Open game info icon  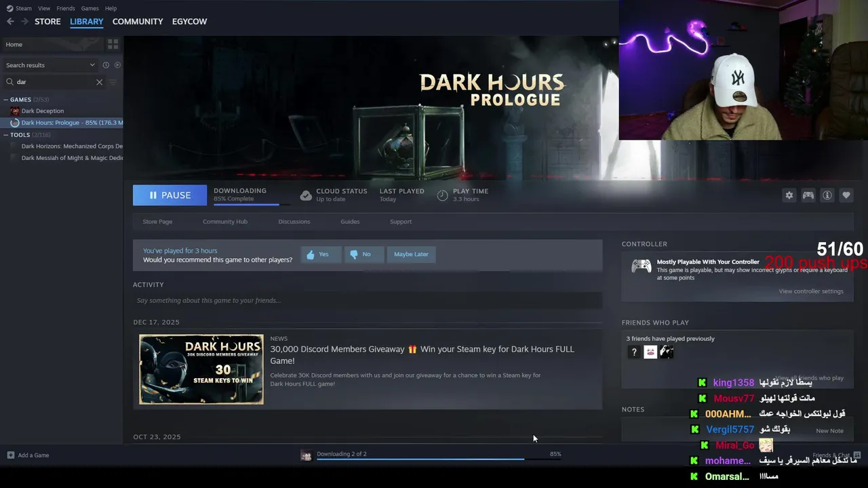click(827, 195)
